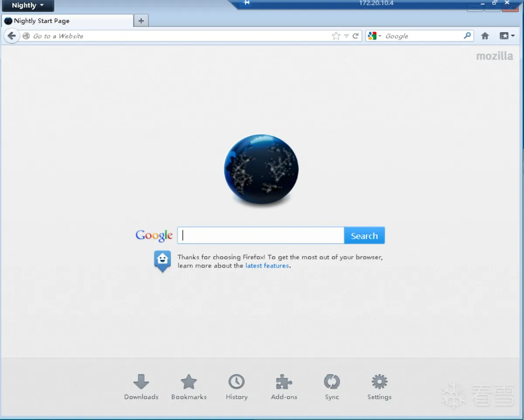Go back using the back arrow
This screenshot has width=524, height=420.
(12, 36)
